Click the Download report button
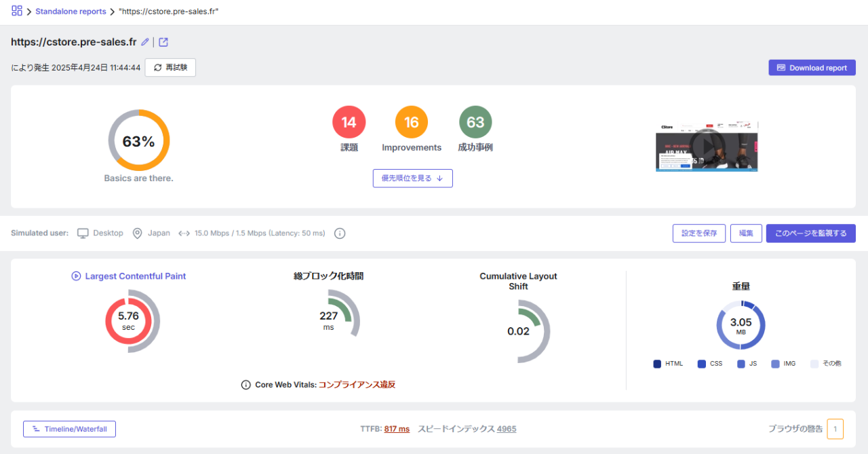Screen dimensions: 868x454 812,68
